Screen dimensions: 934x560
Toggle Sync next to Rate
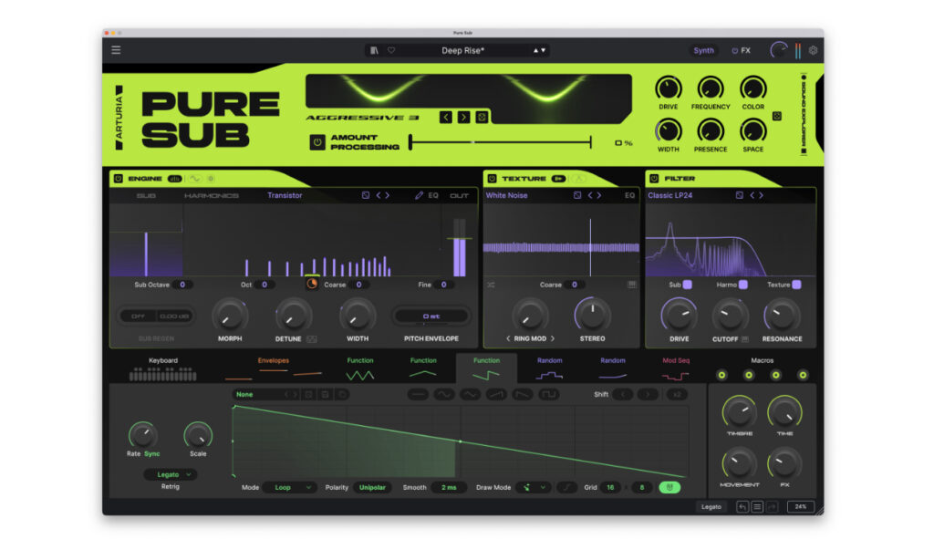click(x=152, y=454)
